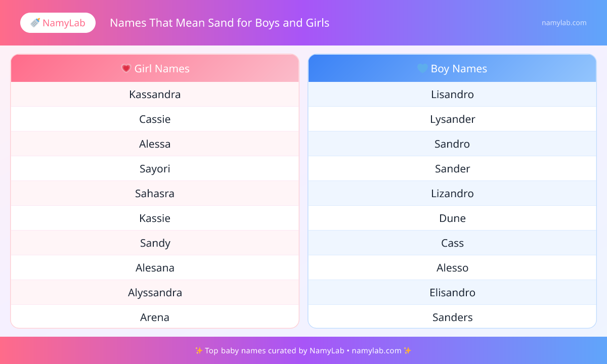Visit the namylab.com link in header
The width and height of the screenshot is (607, 364).
(x=564, y=23)
